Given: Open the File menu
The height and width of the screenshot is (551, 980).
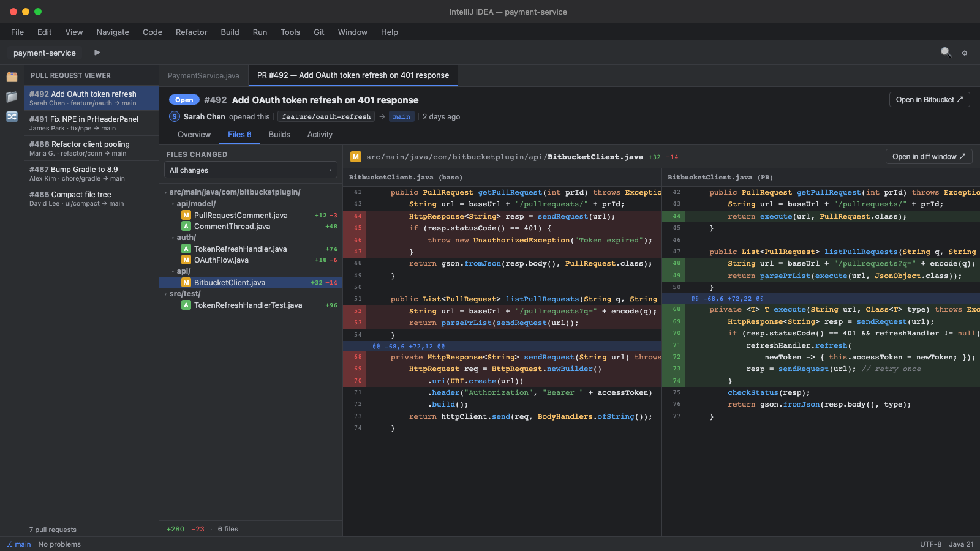Looking at the screenshot, I should coord(18,32).
